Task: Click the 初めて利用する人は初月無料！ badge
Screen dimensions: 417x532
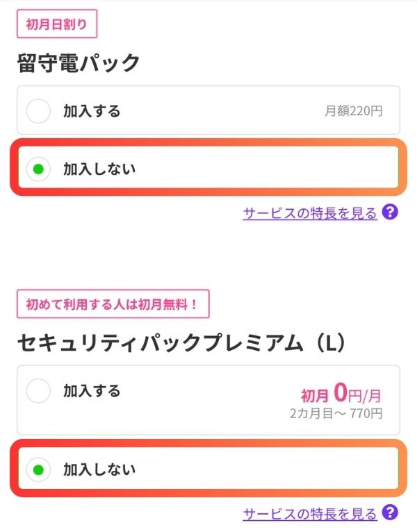Action: (x=113, y=304)
